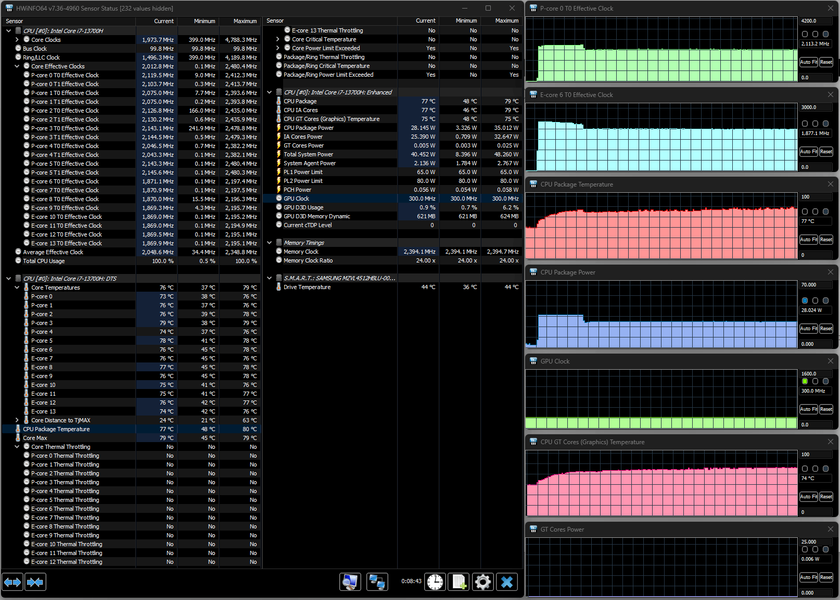The width and height of the screenshot is (840, 600).
Task: Select rightmost radio circle in CPU Package Temperature graph
Action: point(826,212)
